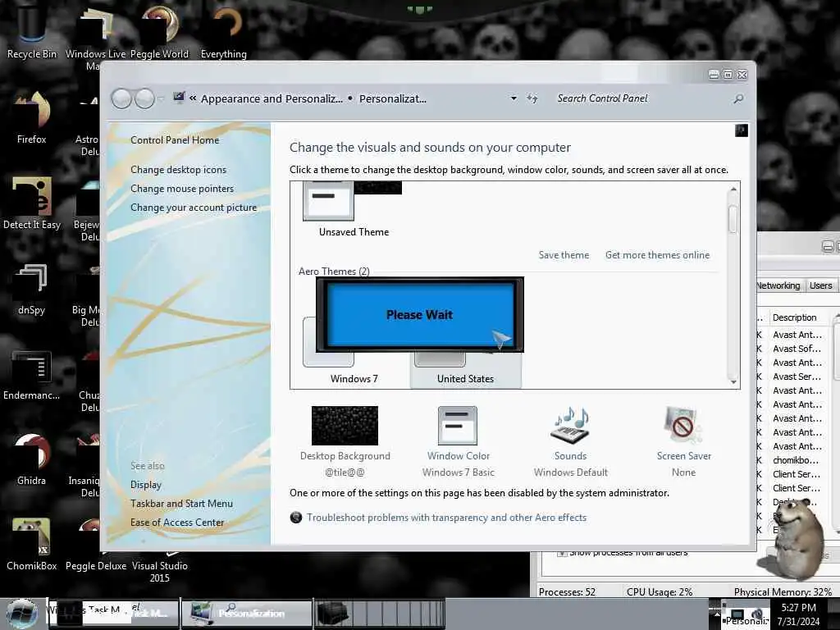Open Screen Saver settings icon
The width and height of the screenshot is (840, 630).
point(683,426)
